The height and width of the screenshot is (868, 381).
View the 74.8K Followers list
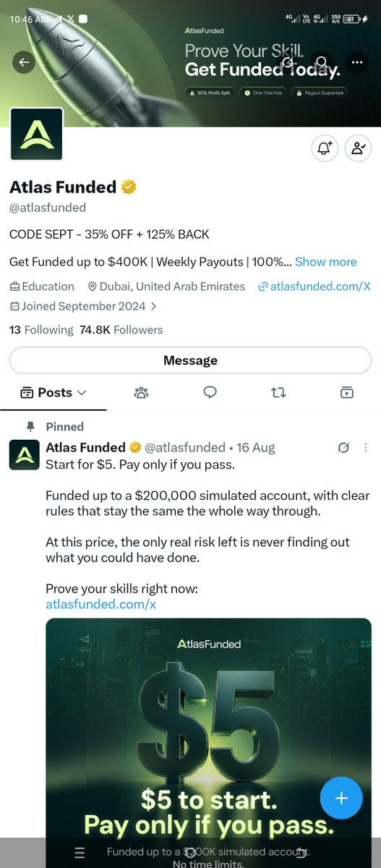click(121, 330)
